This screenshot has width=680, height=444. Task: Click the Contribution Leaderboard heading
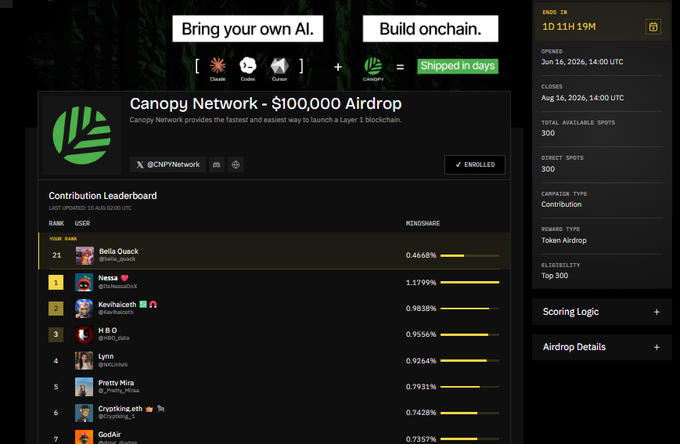pyautogui.click(x=103, y=196)
